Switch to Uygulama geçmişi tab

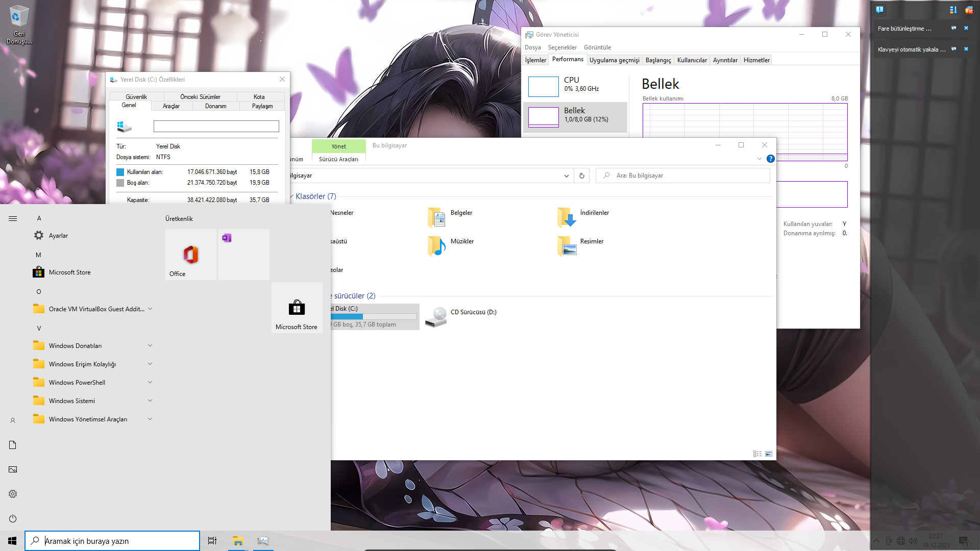[614, 60]
